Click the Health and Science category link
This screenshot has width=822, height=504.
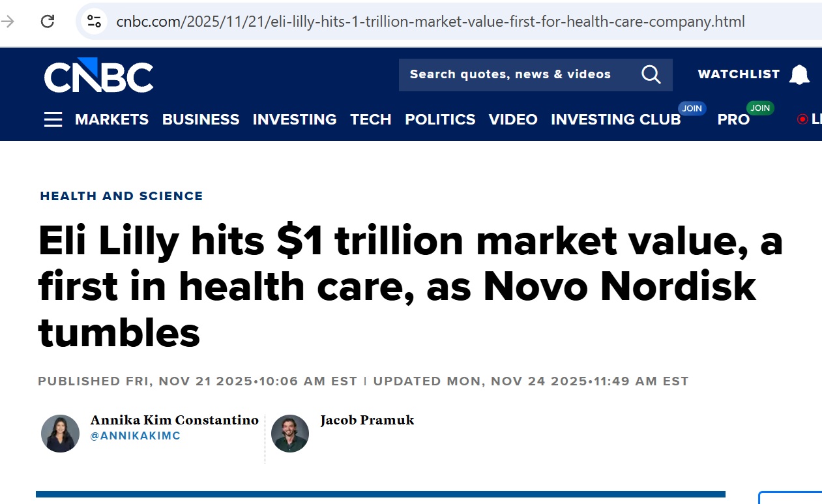pyautogui.click(x=121, y=196)
